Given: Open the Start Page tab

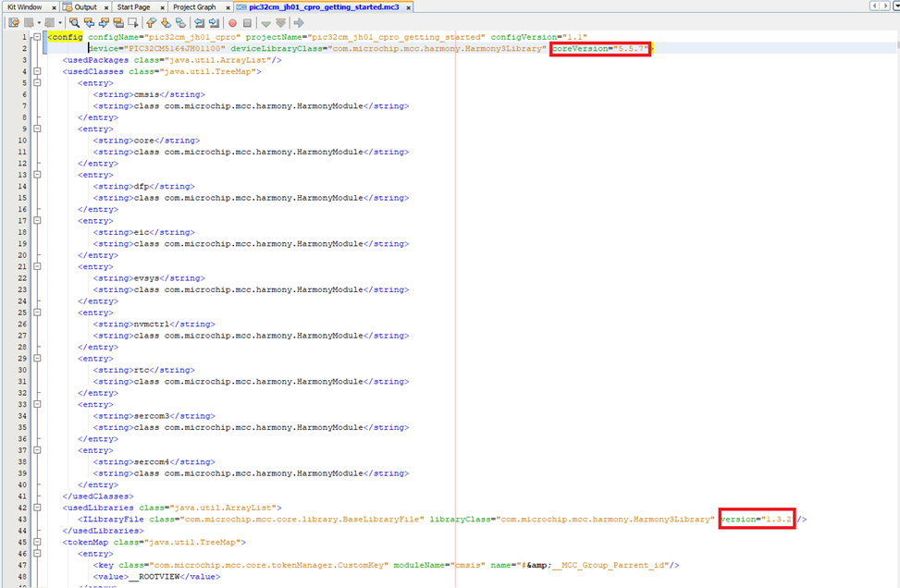Looking at the screenshot, I should [134, 6].
